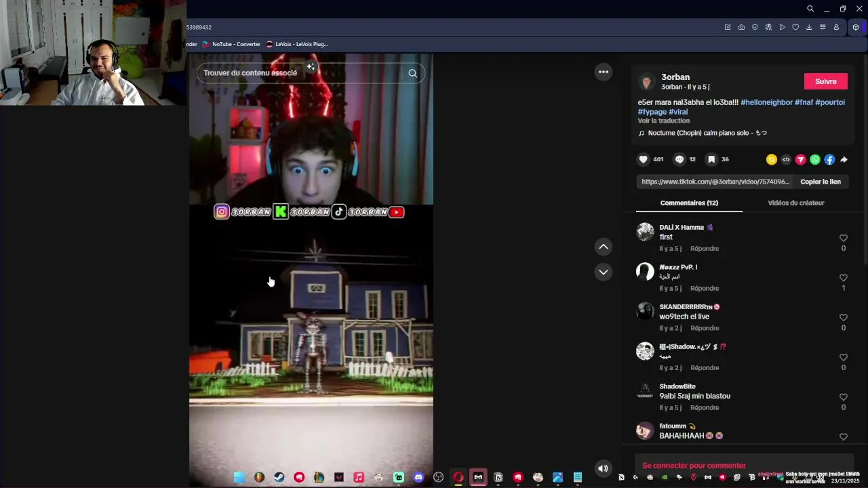Open the #viral hashtag
Screen dimensions: 868x488
(x=678, y=112)
